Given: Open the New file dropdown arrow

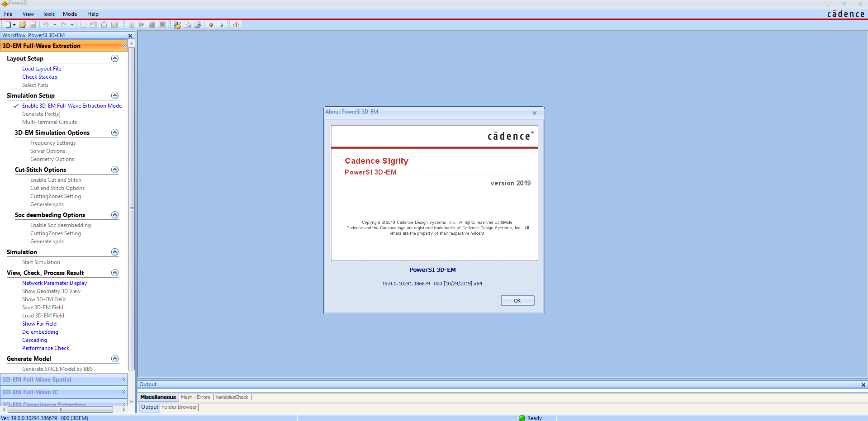Looking at the screenshot, I should click(14, 25).
